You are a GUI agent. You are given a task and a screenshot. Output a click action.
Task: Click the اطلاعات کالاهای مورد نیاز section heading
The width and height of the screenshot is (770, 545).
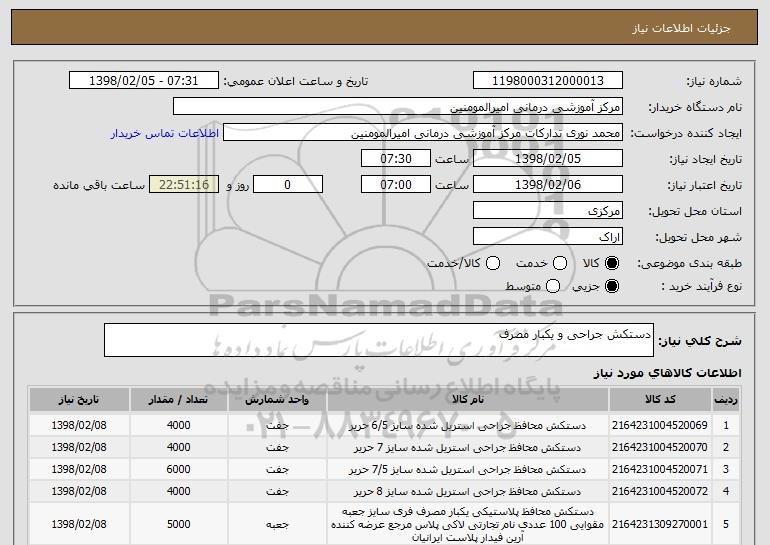[x=667, y=373]
